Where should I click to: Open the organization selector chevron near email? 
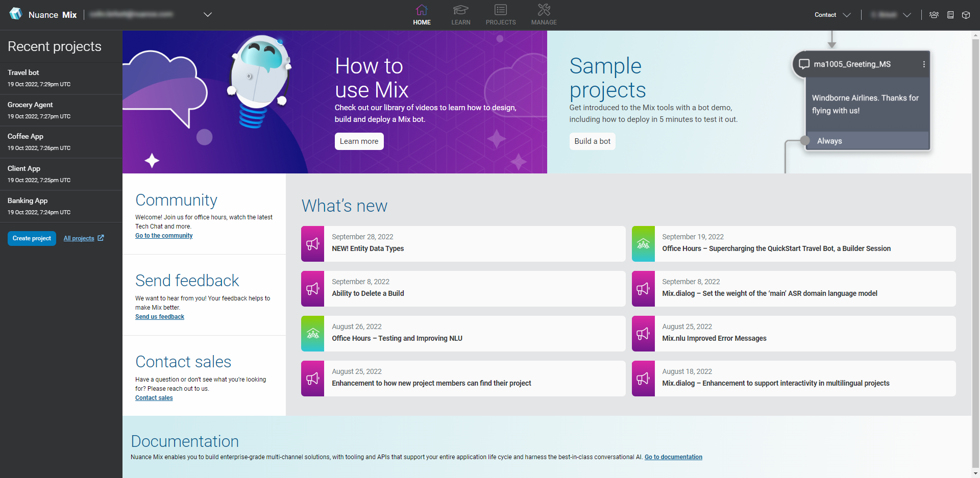click(x=207, y=15)
